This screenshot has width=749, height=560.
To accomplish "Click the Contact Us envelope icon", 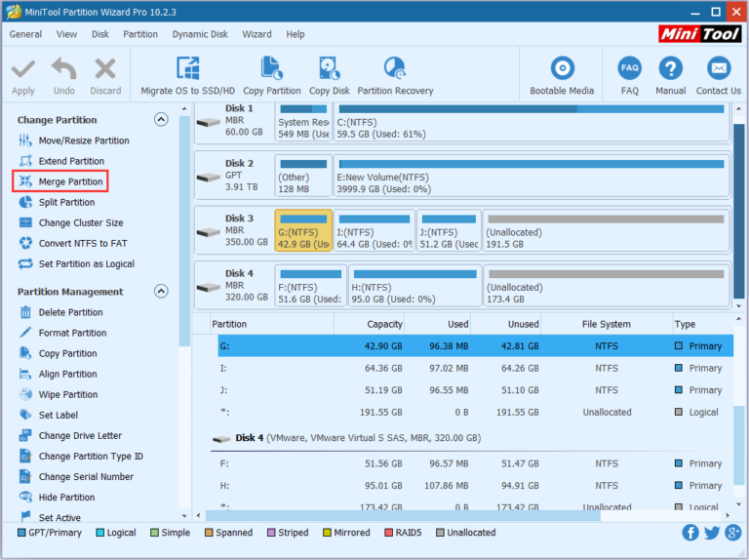I will click(x=718, y=68).
